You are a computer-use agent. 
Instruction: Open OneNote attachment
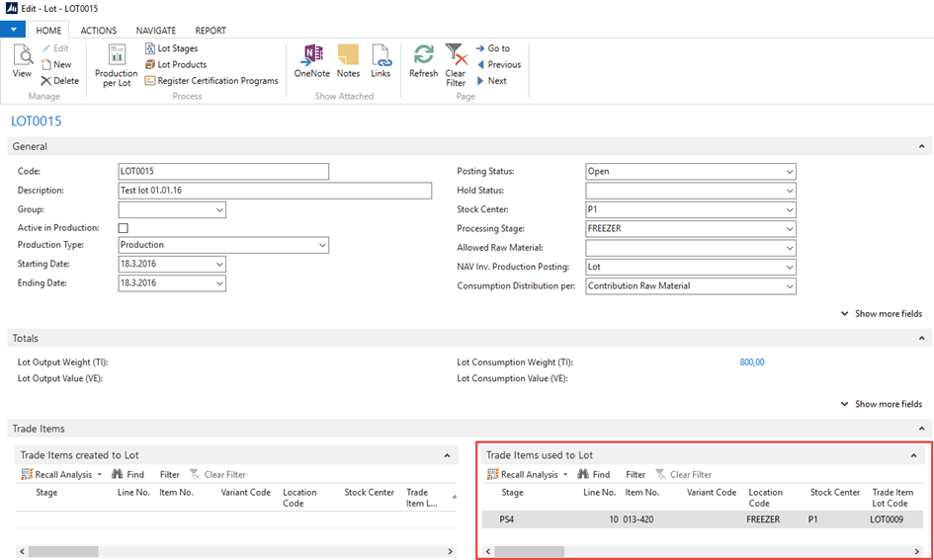point(311,61)
